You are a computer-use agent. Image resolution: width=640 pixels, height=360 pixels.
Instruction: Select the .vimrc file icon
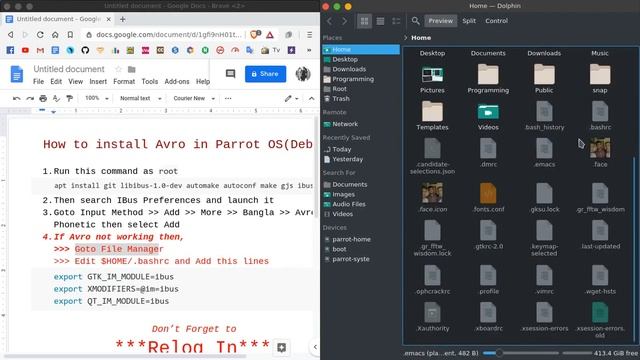pyautogui.click(x=544, y=276)
